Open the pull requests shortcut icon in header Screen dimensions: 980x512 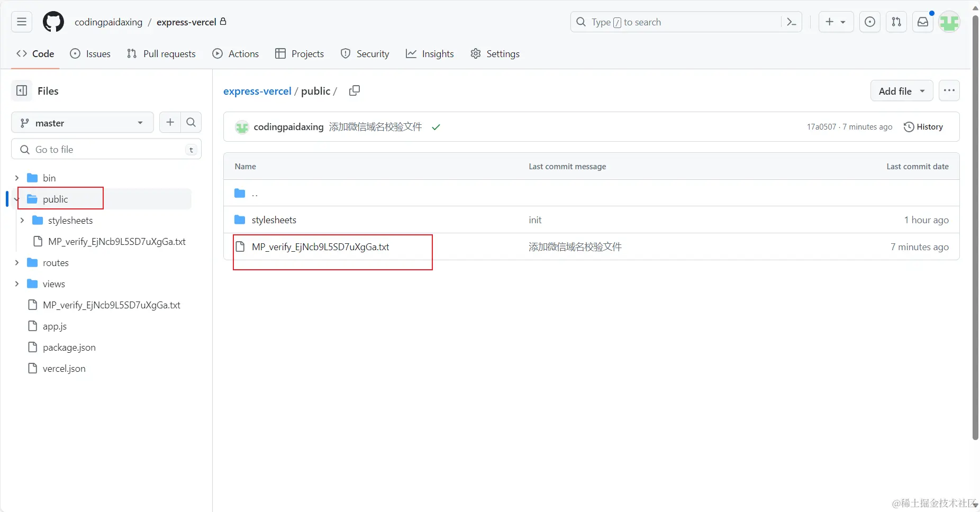click(x=896, y=22)
